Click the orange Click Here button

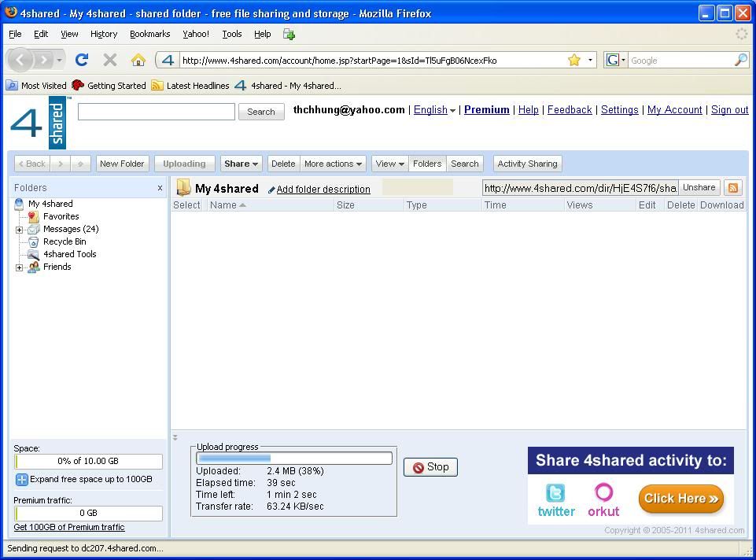pyautogui.click(x=680, y=499)
